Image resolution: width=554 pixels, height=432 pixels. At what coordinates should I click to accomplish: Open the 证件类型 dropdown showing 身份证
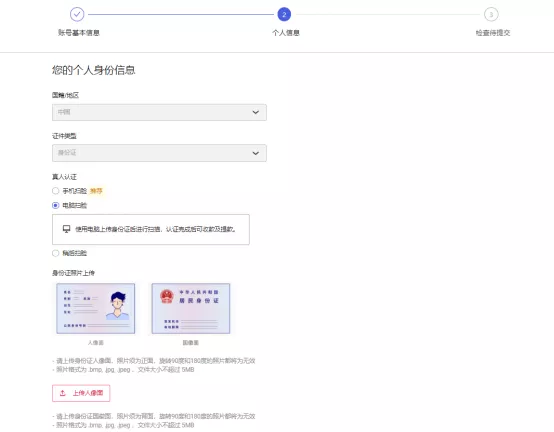click(x=159, y=153)
